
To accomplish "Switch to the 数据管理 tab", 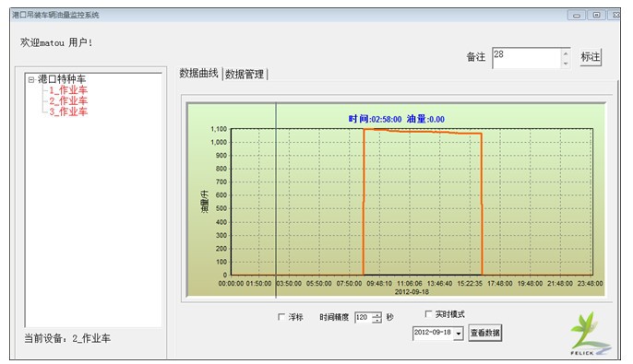I will pyautogui.click(x=245, y=74).
